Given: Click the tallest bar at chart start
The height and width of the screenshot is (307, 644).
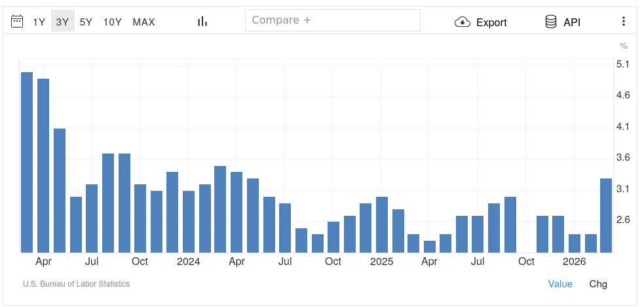Looking at the screenshot, I should tap(27, 162).
